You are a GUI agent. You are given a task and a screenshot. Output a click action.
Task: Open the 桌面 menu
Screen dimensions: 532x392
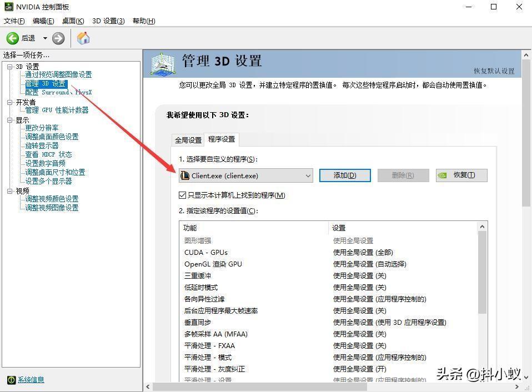(73, 21)
